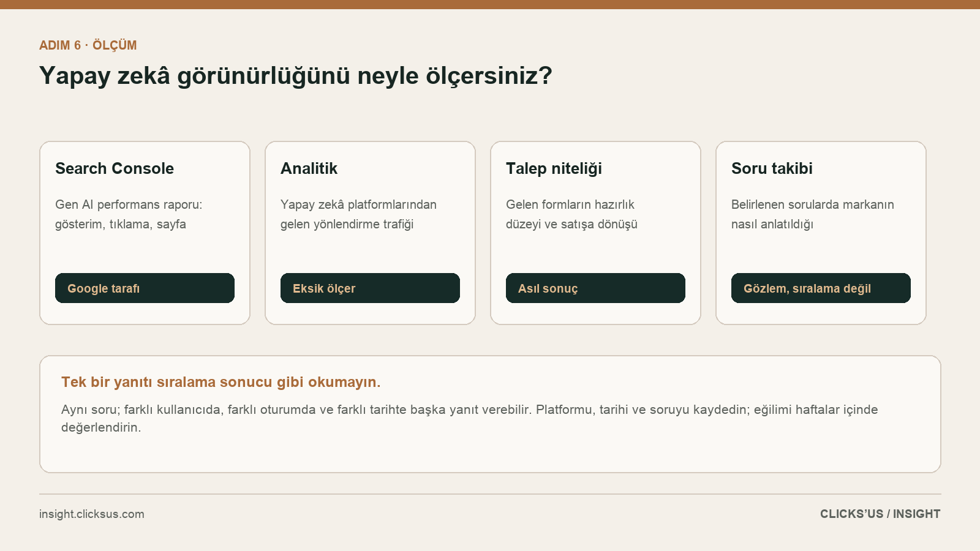980x551 pixels.
Task: Click the "Gelen formların hazırlık" description text
Action: point(571,214)
